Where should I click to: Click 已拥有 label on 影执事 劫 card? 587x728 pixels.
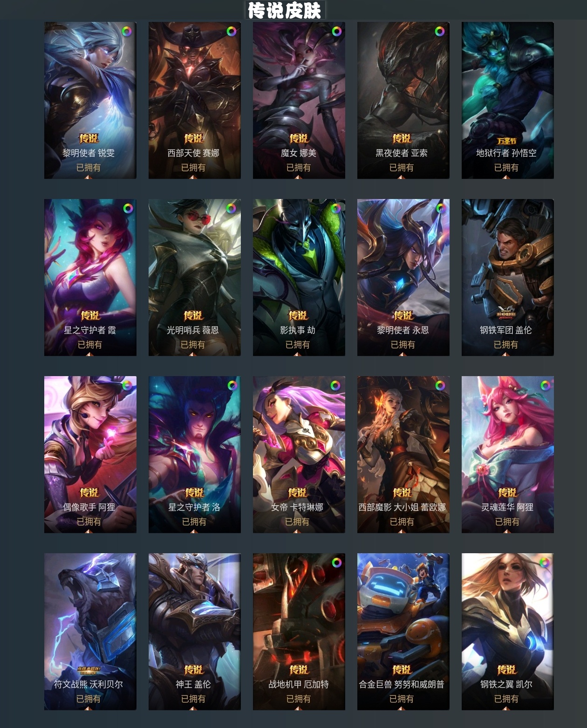point(298,344)
